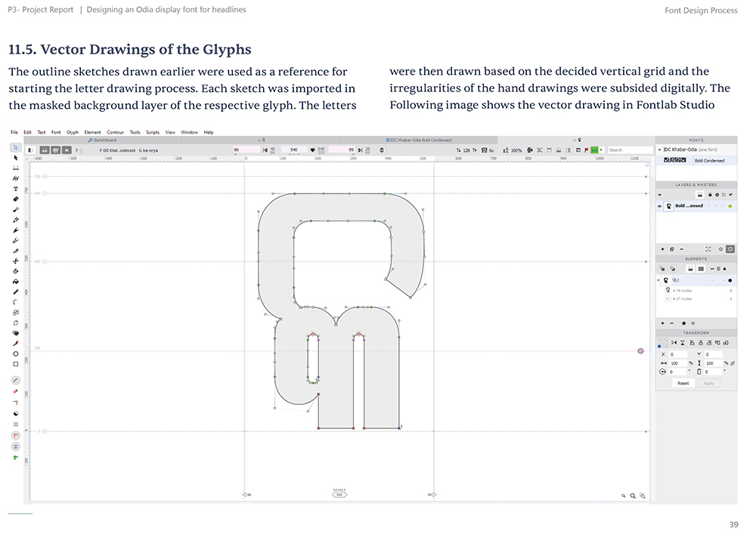Choose the Rectangle drawing tool
The width and height of the screenshot is (756, 534).
(15, 364)
